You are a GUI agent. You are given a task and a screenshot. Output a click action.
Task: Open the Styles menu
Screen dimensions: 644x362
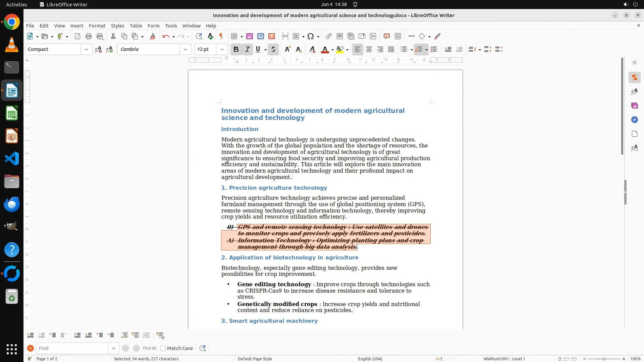[117, 25]
